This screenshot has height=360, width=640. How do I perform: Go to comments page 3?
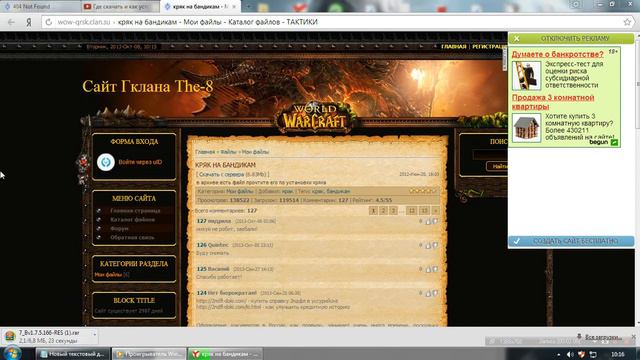click(x=393, y=211)
